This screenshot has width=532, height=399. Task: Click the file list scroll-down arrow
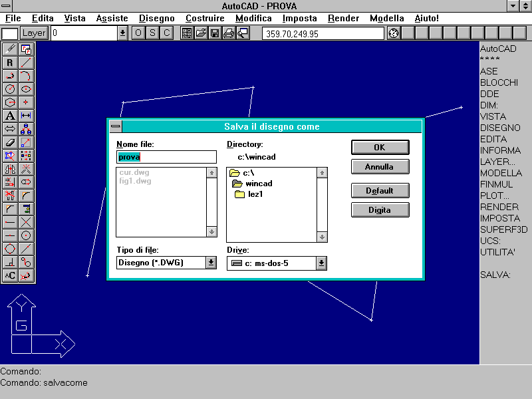click(211, 231)
